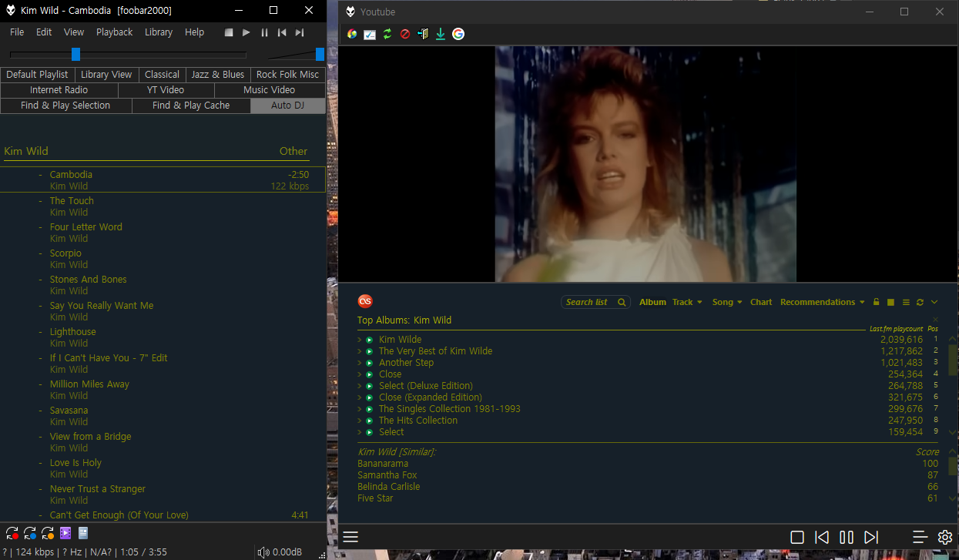The width and height of the screenshot is (959, 560).
Task: Click the speaker volume icon in status bar
Action: click(x=263, y=552)
